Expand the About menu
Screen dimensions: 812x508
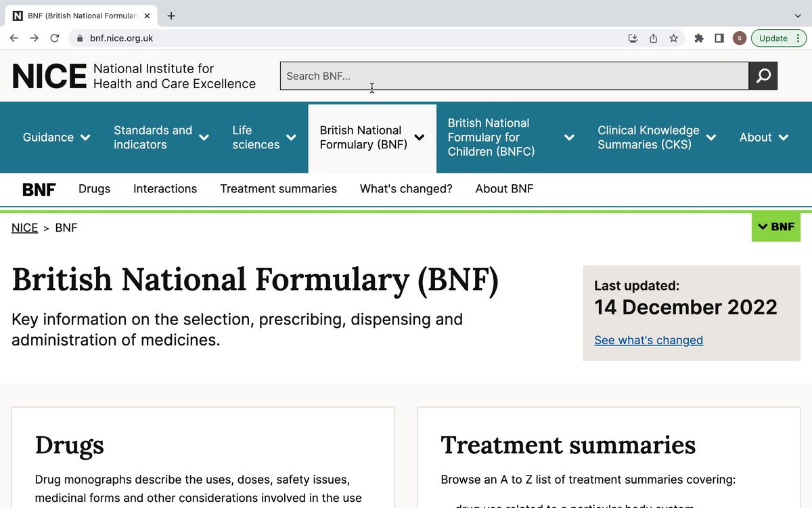764,137
